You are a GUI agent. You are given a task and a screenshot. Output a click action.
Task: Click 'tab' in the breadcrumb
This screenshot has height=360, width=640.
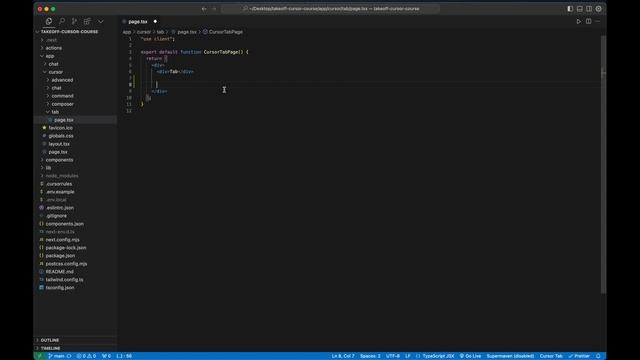tap(160, 32)
